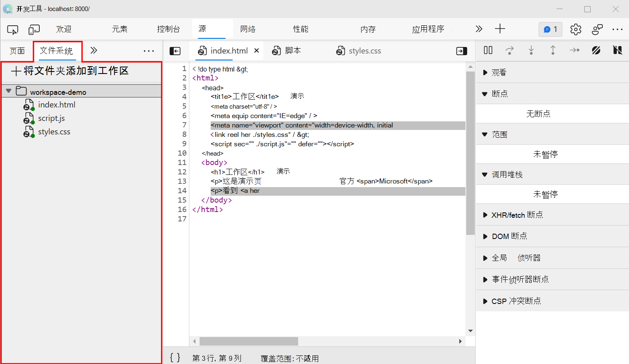Click line number 14 in gutter
This screenshot has width=629, height=364.
182,191
